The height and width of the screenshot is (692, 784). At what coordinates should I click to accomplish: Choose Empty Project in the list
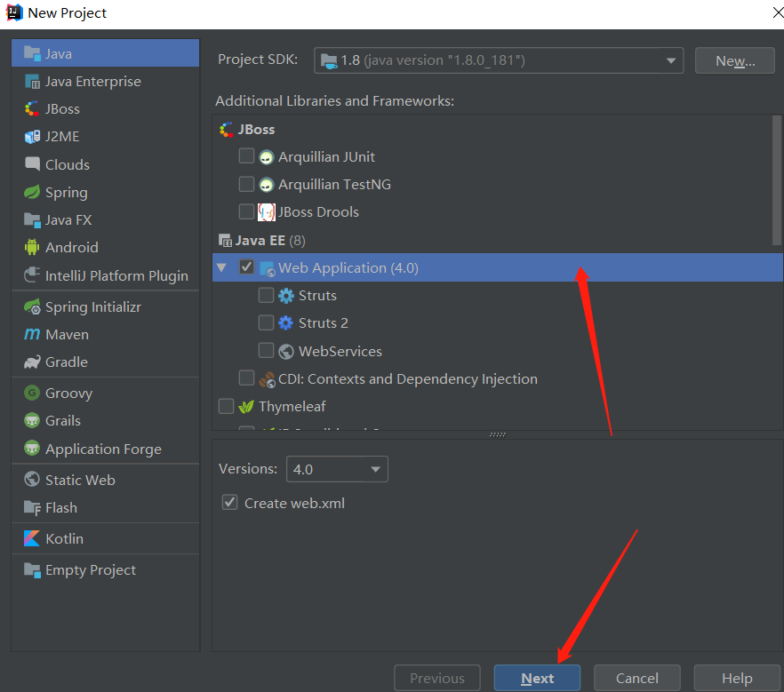tap(106, 570)
